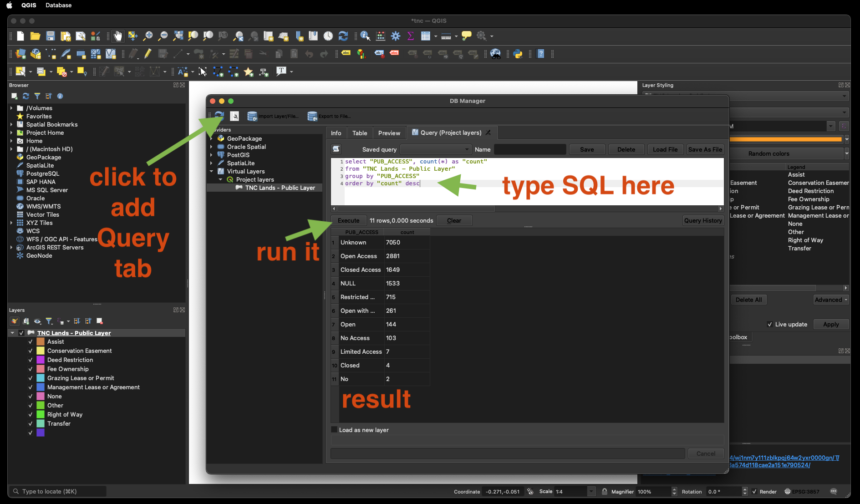Switch to the Table tab

tap(360, 133)
